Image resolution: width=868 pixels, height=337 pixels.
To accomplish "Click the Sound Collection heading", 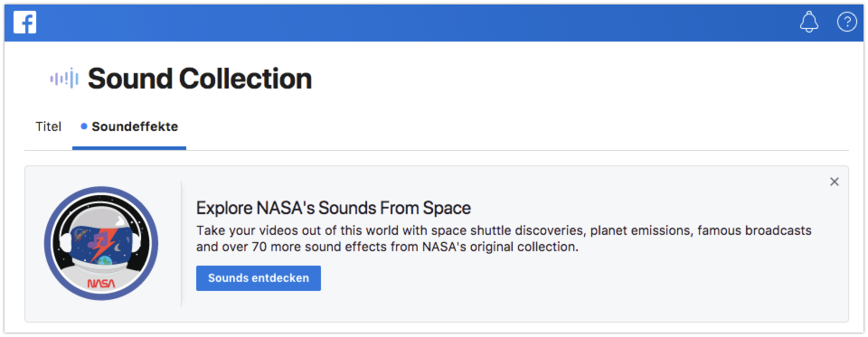I will [x=200, y=79].
